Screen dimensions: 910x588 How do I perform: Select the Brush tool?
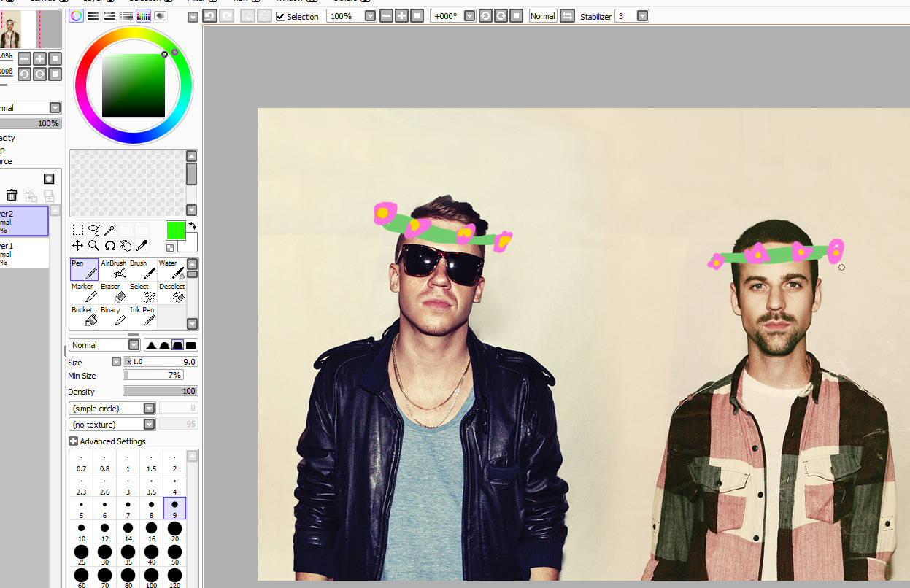(x=143, y=269)
